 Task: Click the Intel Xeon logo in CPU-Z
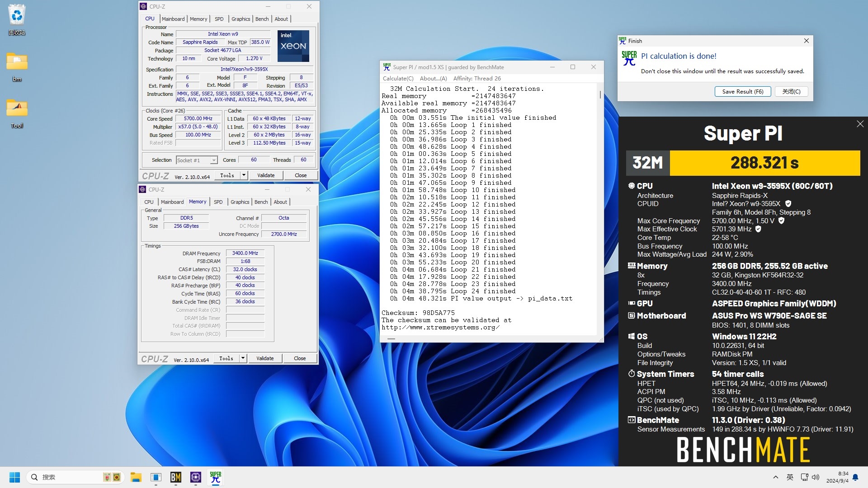coord(293,46)
